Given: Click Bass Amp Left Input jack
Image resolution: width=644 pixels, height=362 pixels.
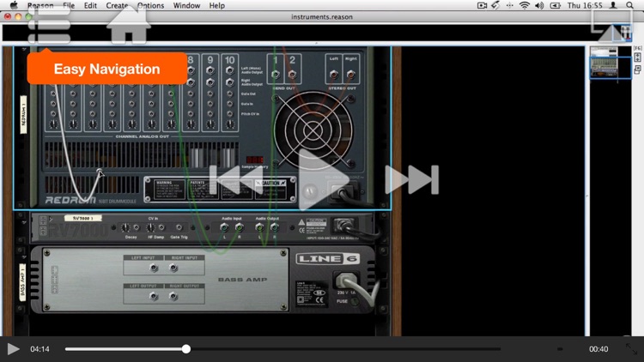Looking at the screenshot, I should tap(154, 268).
